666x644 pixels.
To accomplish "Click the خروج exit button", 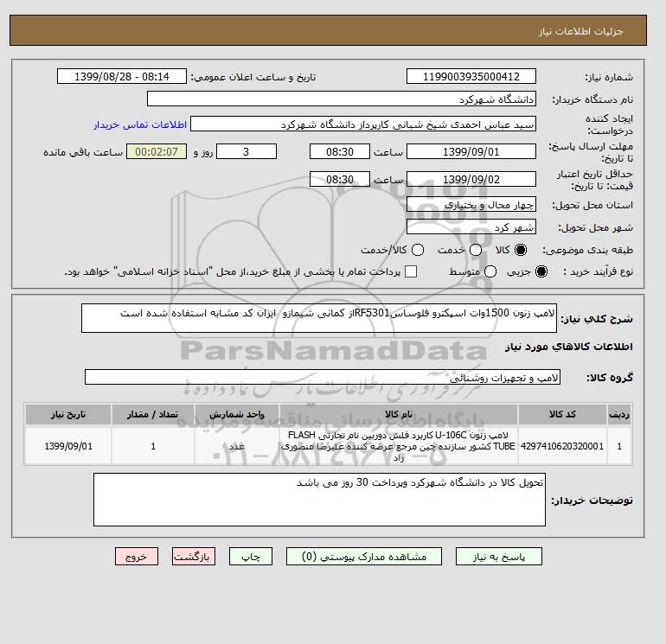I will tap(137, 557).
